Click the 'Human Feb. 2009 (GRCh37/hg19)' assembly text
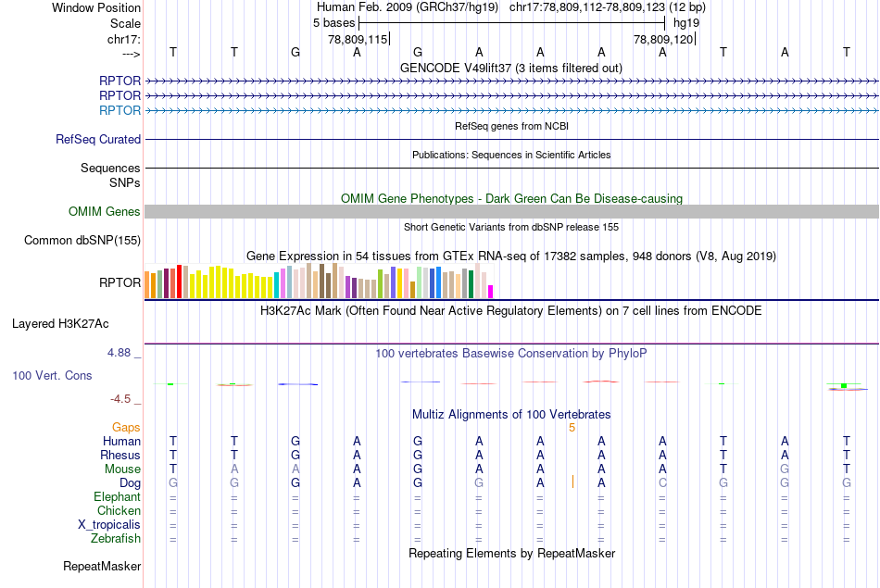Screen dimensions: 880x588 408,7
